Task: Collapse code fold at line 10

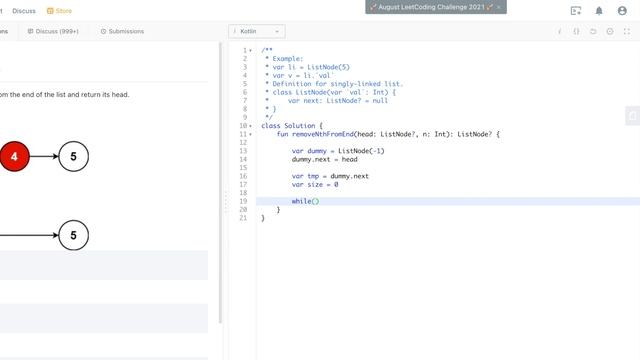Action: click(x=251, y=126)
